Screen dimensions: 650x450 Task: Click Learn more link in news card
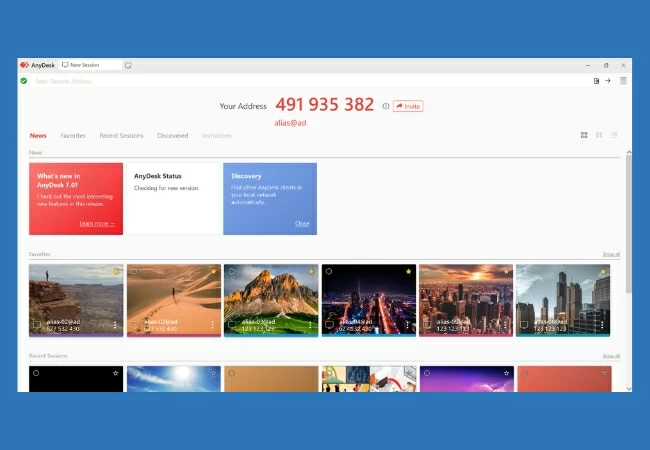coord(97,224)
